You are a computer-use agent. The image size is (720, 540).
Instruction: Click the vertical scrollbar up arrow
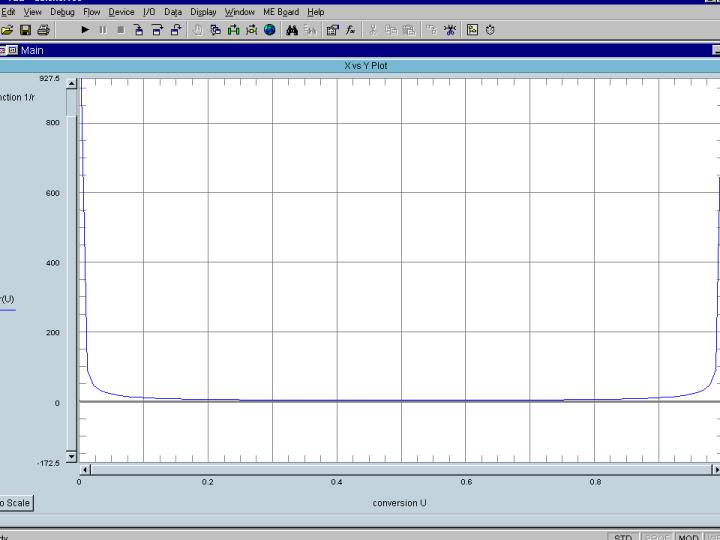coord(71,83)
